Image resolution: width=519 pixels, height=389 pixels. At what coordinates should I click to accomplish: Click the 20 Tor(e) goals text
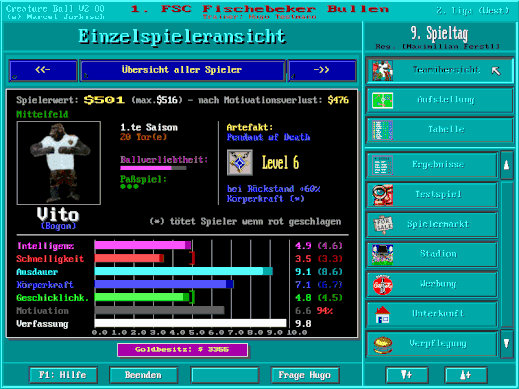[x=144, y=137]
